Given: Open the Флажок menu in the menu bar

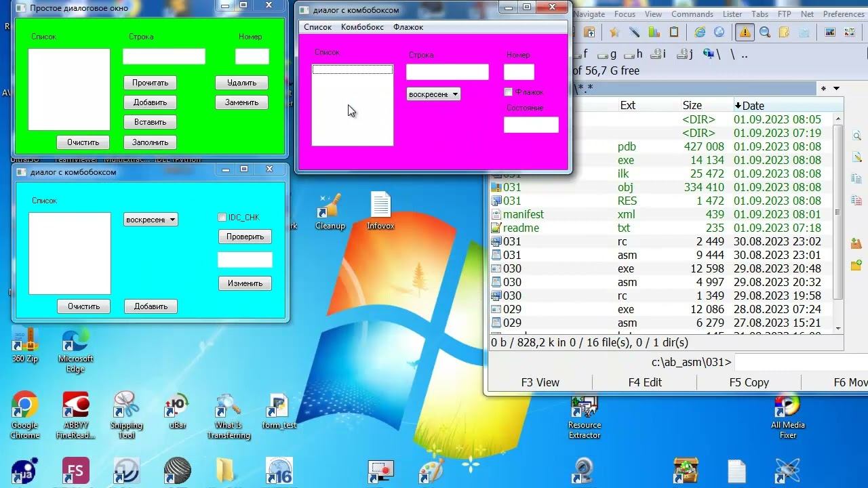Looking at the screenshot, I should (x=408, y=27).
